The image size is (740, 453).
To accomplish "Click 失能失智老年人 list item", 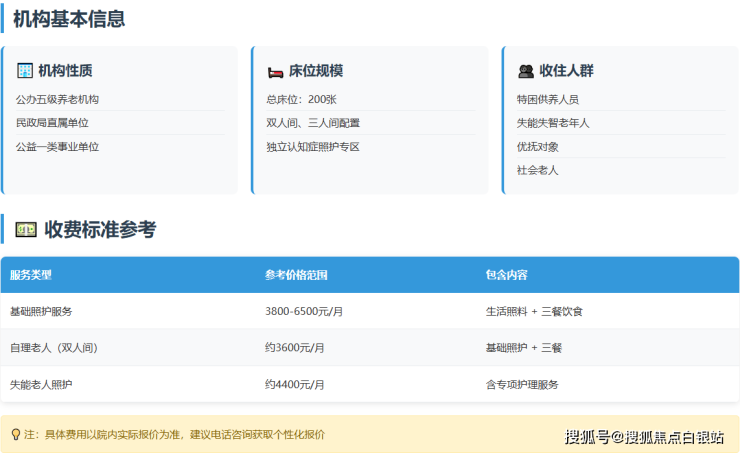I will point(553,123).
